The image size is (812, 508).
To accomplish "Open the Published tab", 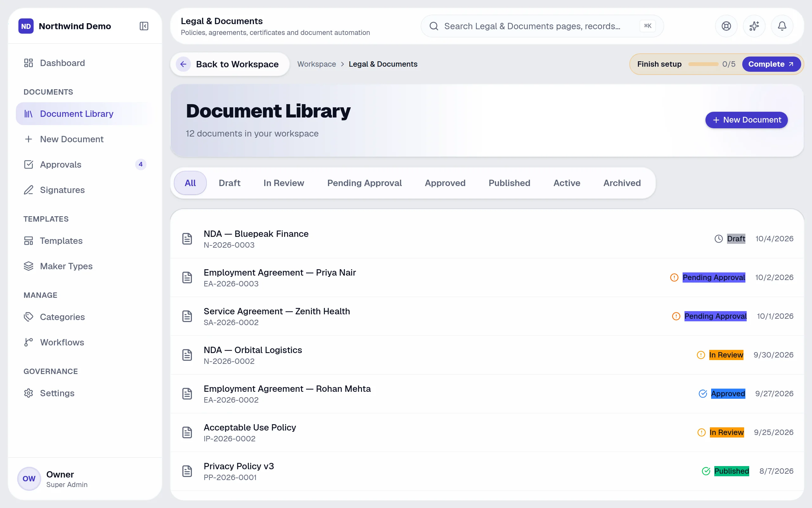I will 509,183.
